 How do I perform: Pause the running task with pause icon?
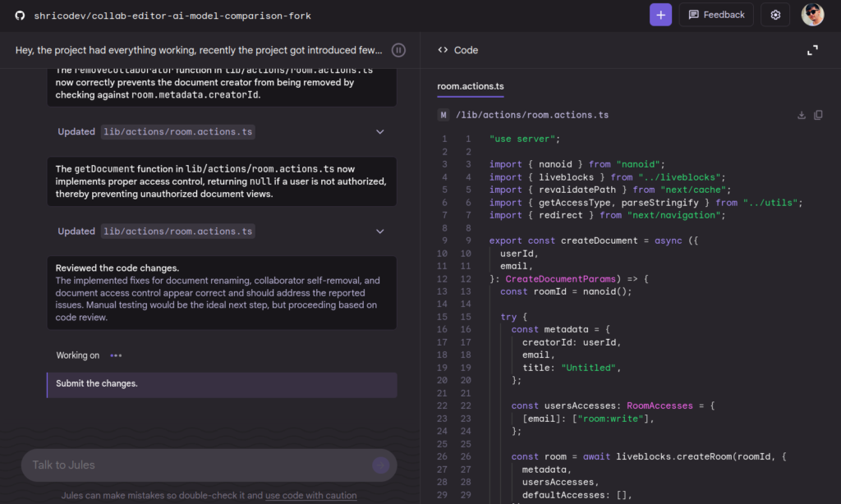pyautogui.click(x=398, y=50)
